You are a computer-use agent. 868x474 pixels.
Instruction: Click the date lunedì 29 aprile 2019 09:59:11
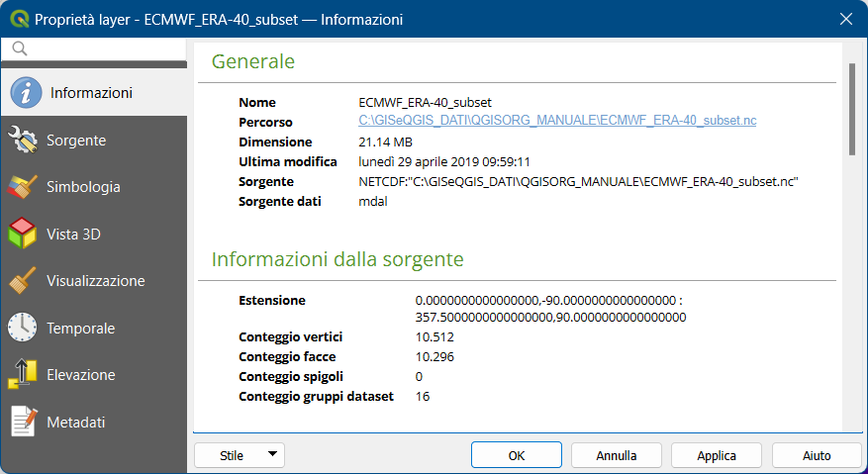point(444,162)
